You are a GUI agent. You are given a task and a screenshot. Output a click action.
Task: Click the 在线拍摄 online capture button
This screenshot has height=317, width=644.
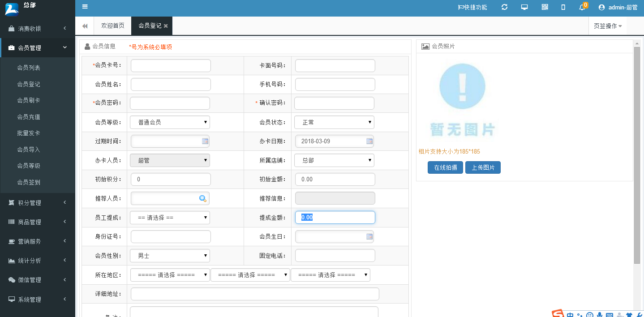click(x=445, y=167)
